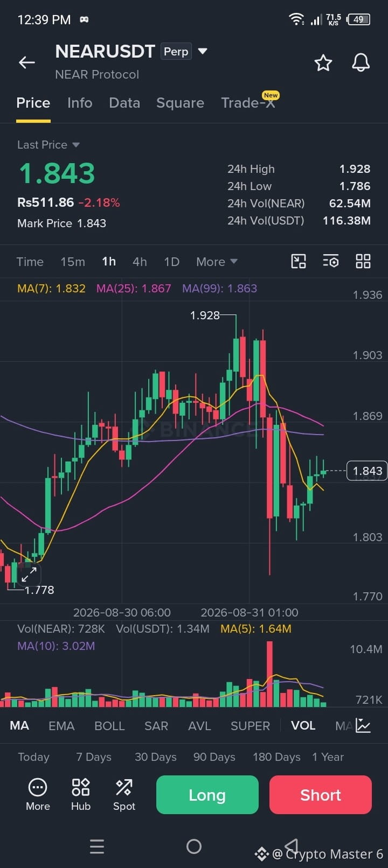Select the 15m interval
The width and height of the screenshot is (388, 868).
(x=73, y=262)
